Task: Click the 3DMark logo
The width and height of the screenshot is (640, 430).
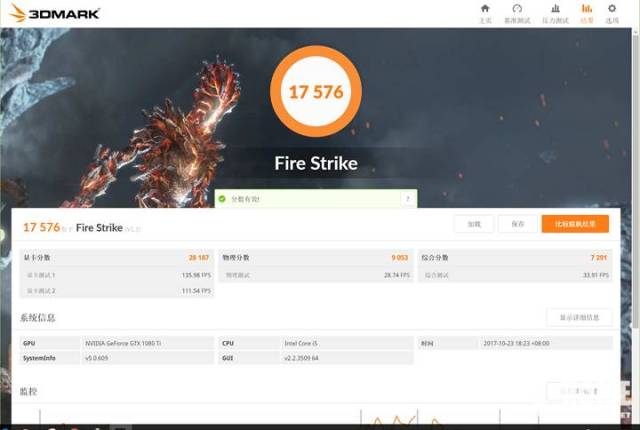Action: tap(54, 13)
